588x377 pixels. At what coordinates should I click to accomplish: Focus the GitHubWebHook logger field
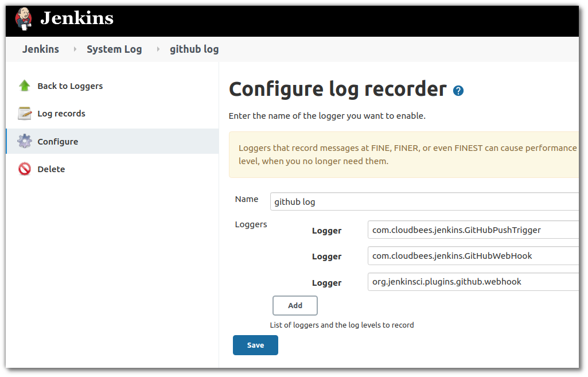(473, 255)
